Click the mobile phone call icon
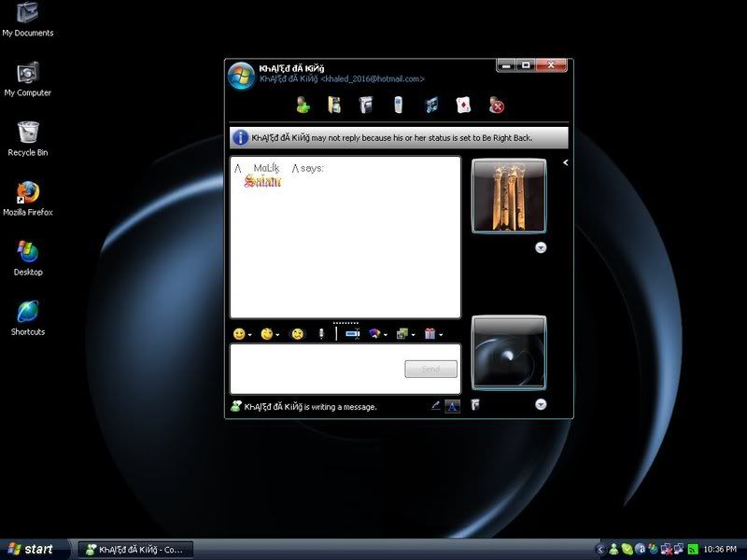Screen dimensions: 747x560 398,105
